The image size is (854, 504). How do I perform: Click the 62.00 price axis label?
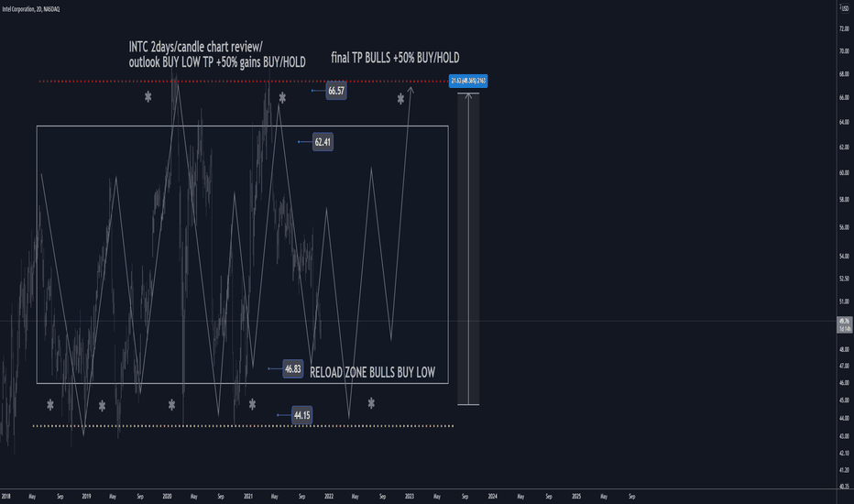point(844,148)
